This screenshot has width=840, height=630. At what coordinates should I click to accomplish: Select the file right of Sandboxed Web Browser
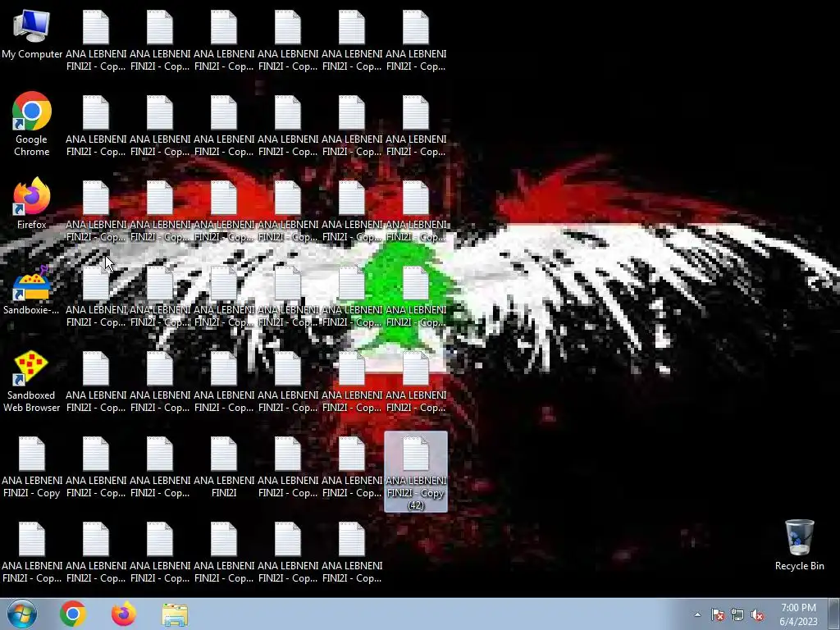pos(96,381)
